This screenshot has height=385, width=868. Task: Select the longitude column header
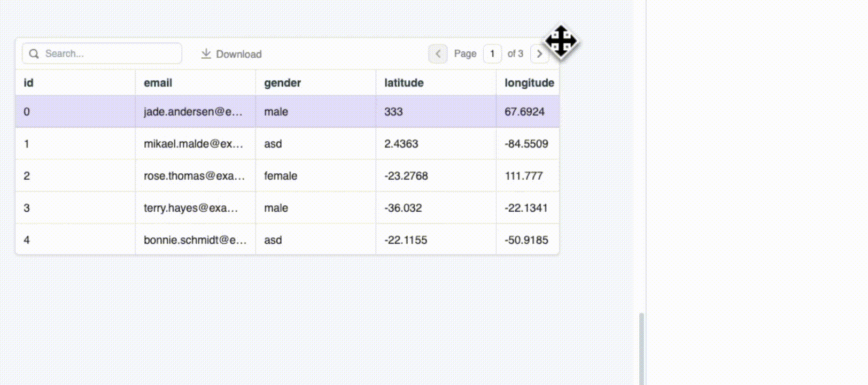[529, 83]
